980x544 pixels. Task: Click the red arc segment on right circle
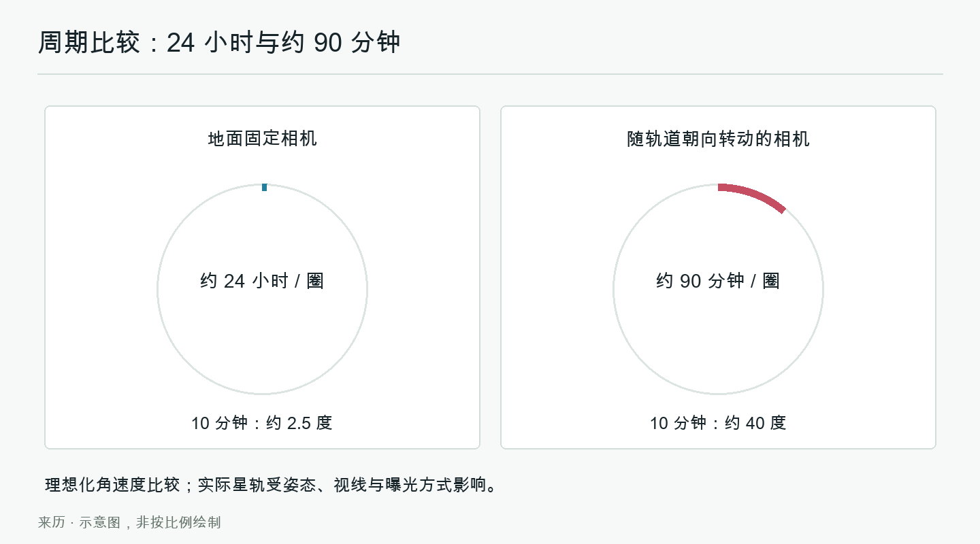click(x=754, y=194)
